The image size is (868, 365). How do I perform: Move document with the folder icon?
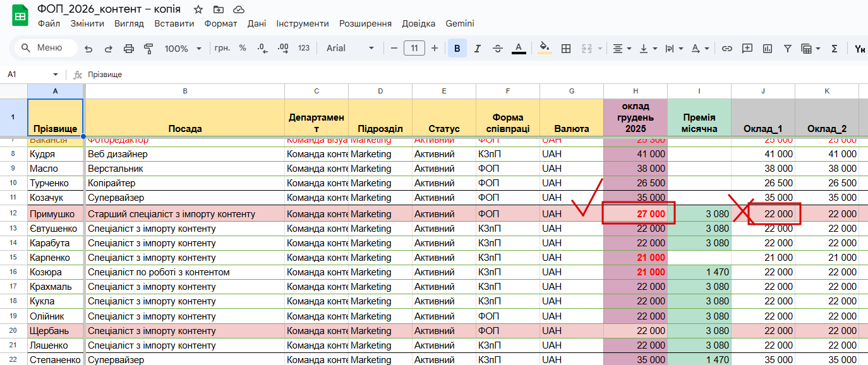[x=219, y=9]
